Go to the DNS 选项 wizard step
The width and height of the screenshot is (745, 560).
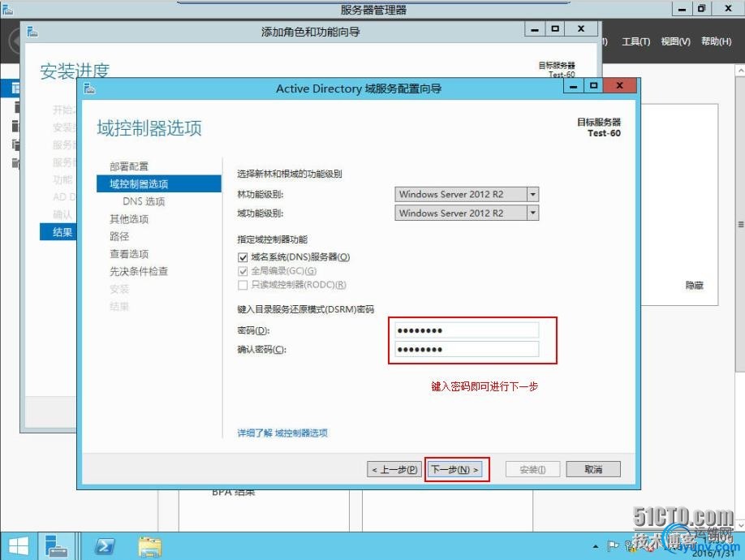coord(144,201)
